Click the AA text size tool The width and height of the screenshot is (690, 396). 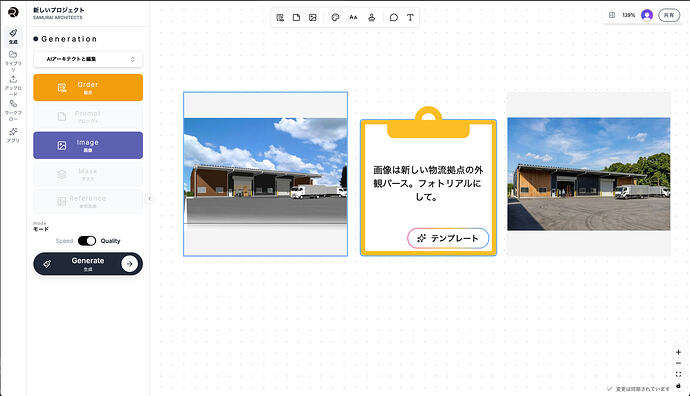353,18
